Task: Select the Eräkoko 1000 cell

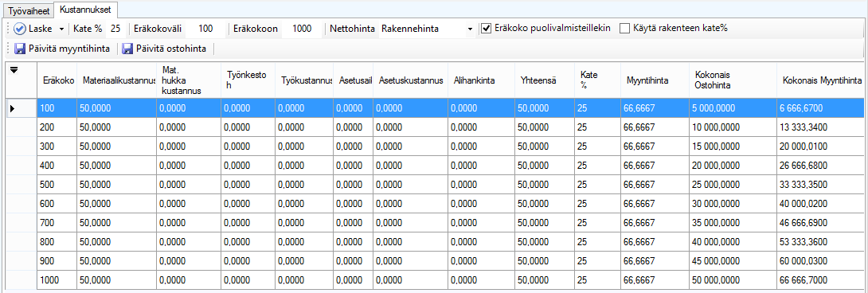Action: [57, 280]
